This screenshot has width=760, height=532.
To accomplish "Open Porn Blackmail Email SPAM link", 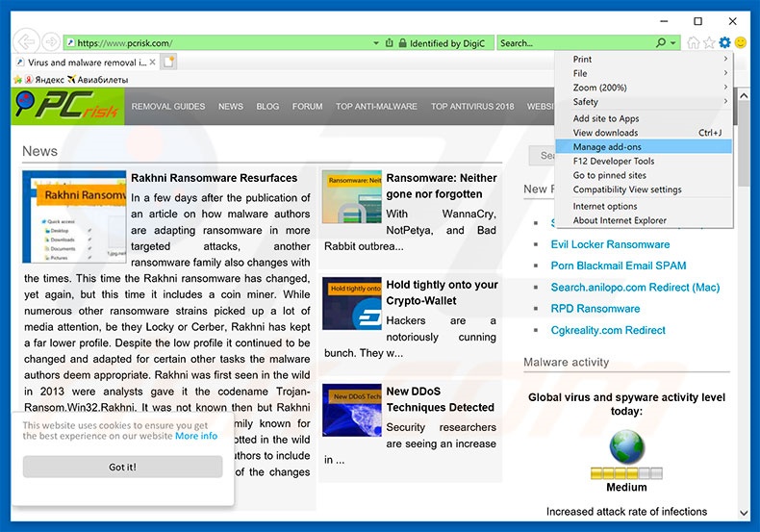I will pyautogui.click(x=619, y=266).
